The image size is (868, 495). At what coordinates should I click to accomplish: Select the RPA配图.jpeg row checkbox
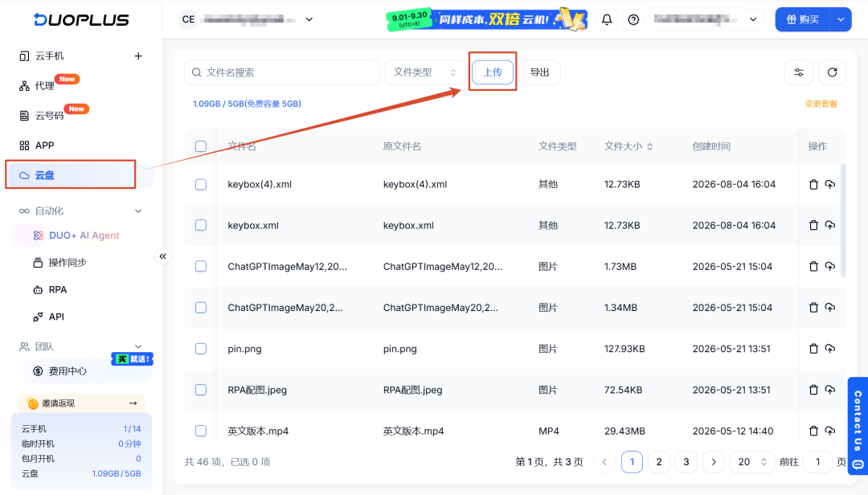click(x=201, y=390)
